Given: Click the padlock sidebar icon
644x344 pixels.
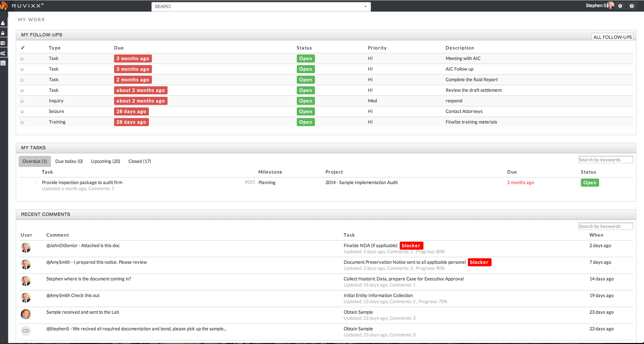Looking at the screenshot, I should (3, 33).
